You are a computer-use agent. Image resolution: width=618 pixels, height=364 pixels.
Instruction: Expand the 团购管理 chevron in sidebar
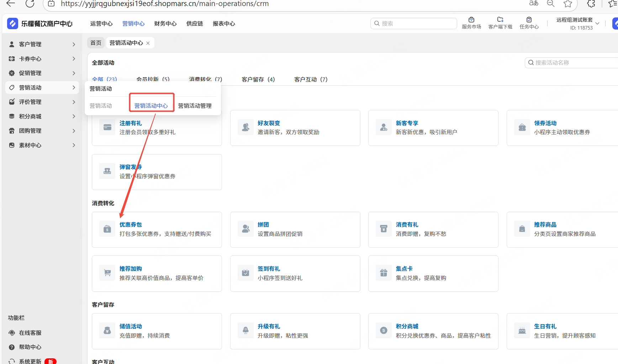[74, 131]
